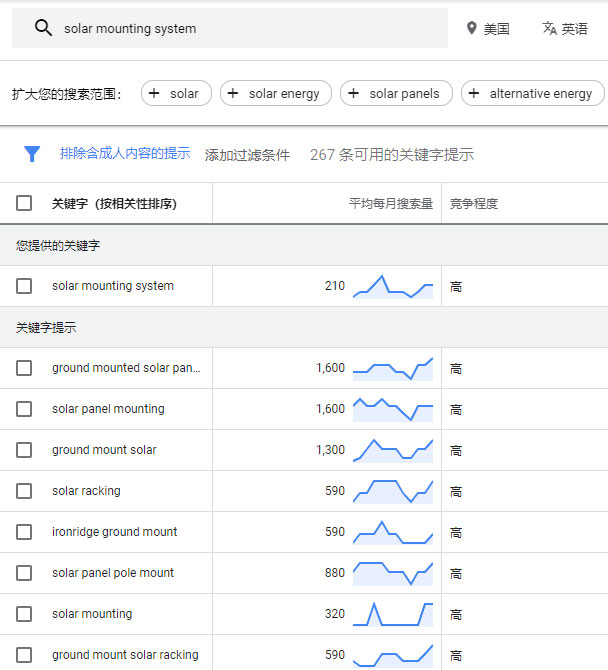Screen dimensions: 608x670
Task: Click 添加过滤条件 to add filter
Action: [x=247, y=155]
